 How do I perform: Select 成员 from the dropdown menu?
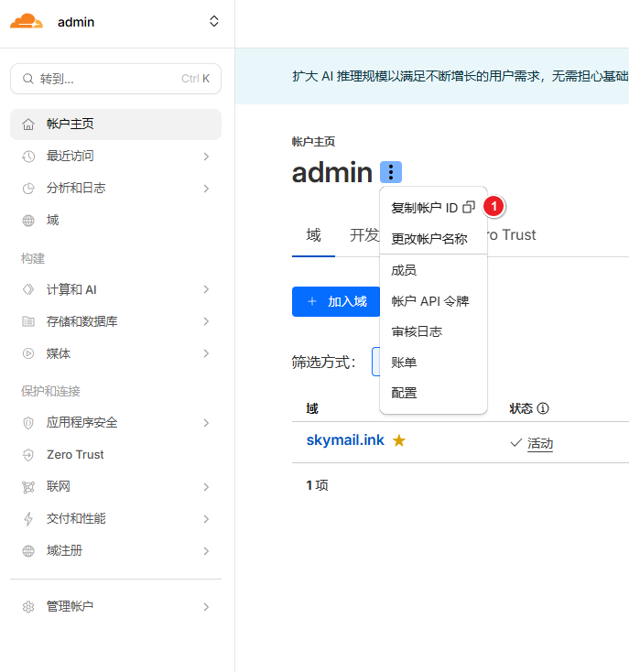coord(404,271)
